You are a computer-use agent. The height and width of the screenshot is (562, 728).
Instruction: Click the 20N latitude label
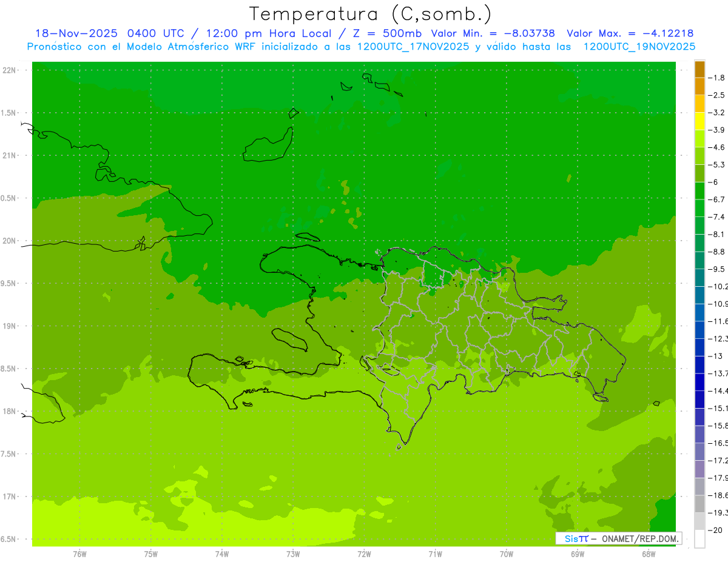[x=9, y=241]
